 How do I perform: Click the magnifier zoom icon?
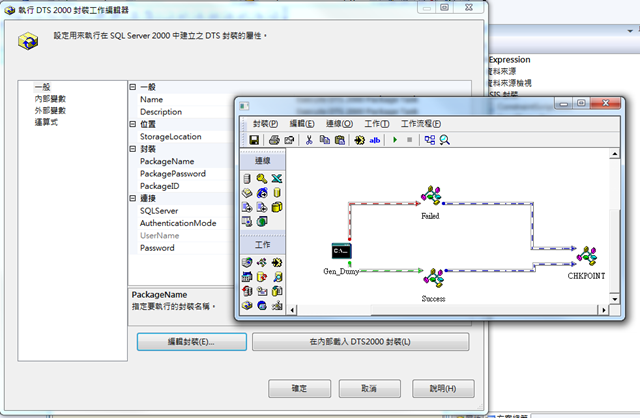(444, 140)
